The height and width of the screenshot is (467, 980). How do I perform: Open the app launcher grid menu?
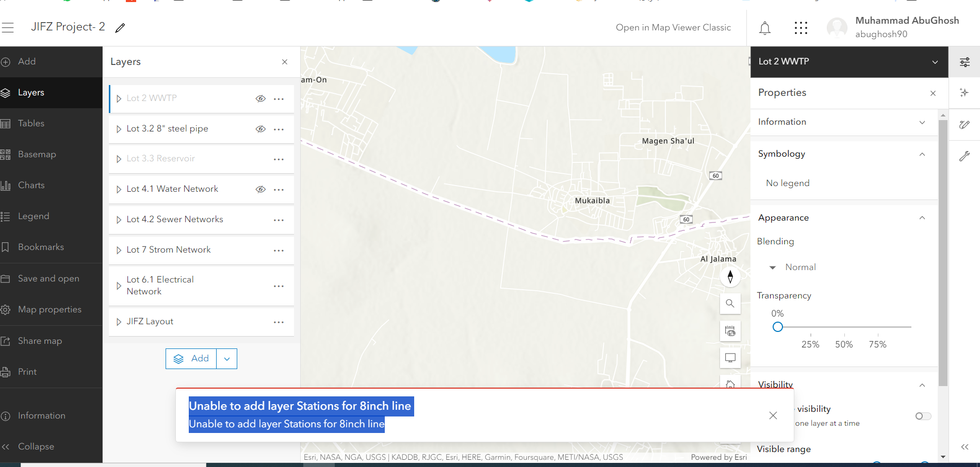pos(801,28)
